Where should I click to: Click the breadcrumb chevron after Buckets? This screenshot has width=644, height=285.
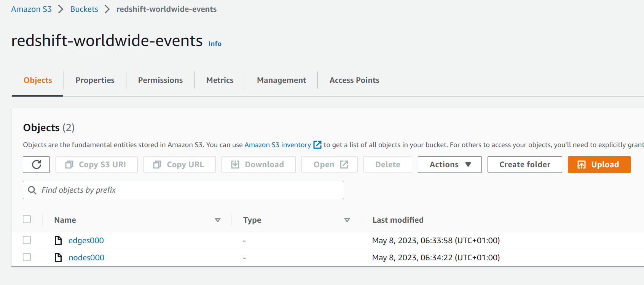107,9
